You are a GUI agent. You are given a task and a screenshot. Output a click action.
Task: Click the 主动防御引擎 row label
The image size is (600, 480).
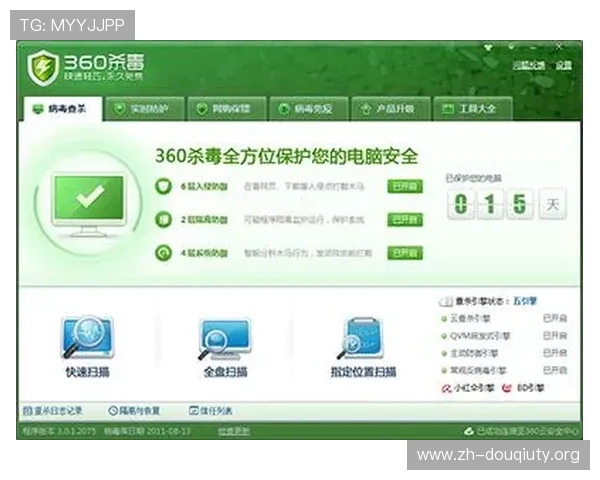pyautogui.click(x=474, y=353)
